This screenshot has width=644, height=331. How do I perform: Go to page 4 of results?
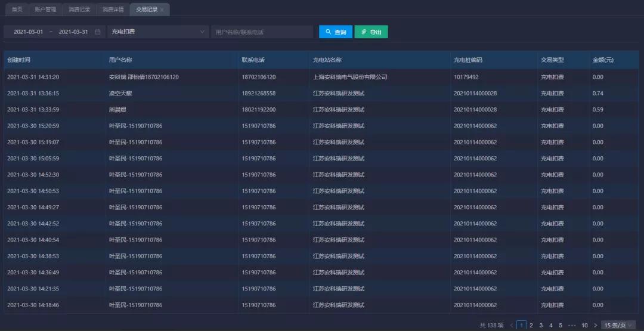coord(551,325)
